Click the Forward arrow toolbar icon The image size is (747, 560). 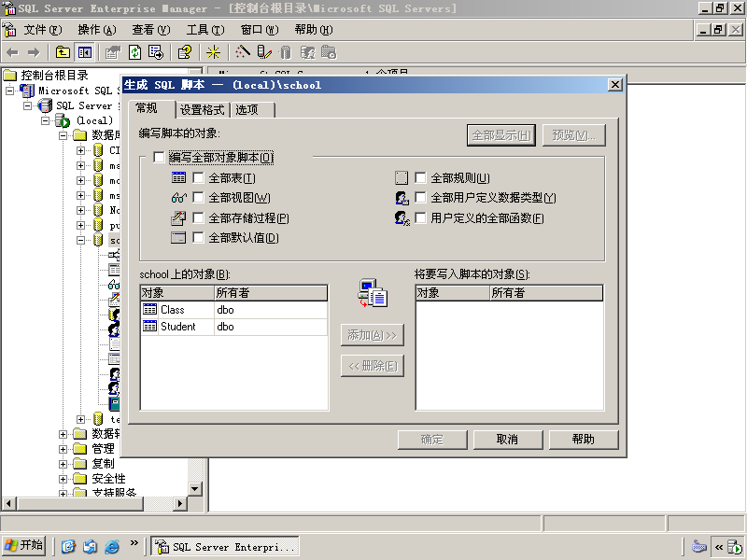34,52
